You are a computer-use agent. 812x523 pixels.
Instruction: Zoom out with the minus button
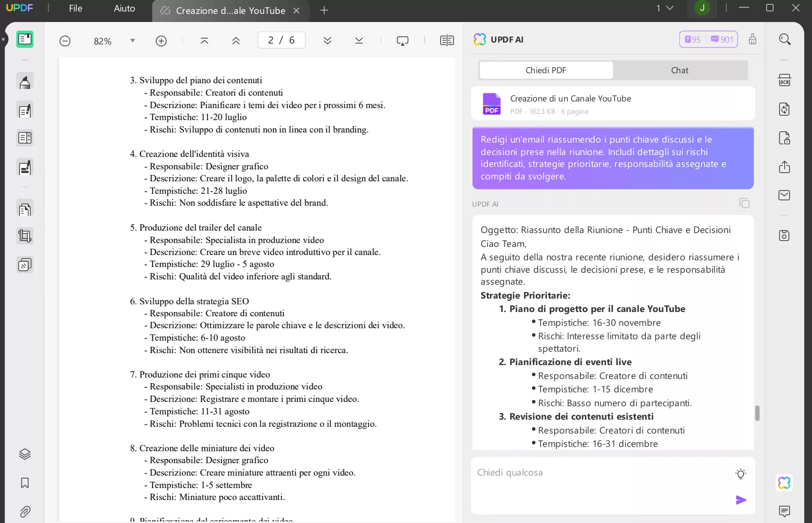[x=65, y=41]
